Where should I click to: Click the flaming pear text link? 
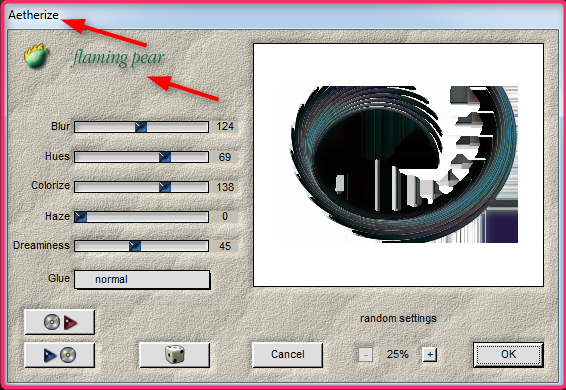(118, 58)
